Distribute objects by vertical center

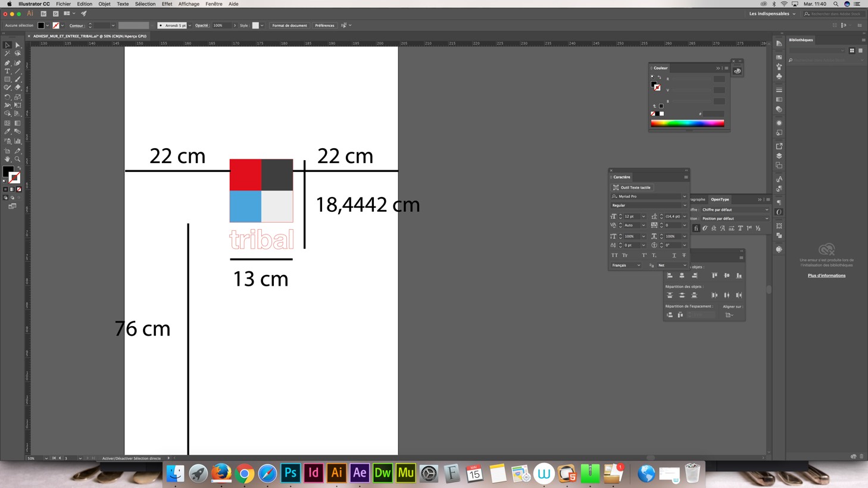tap(682, 295)
